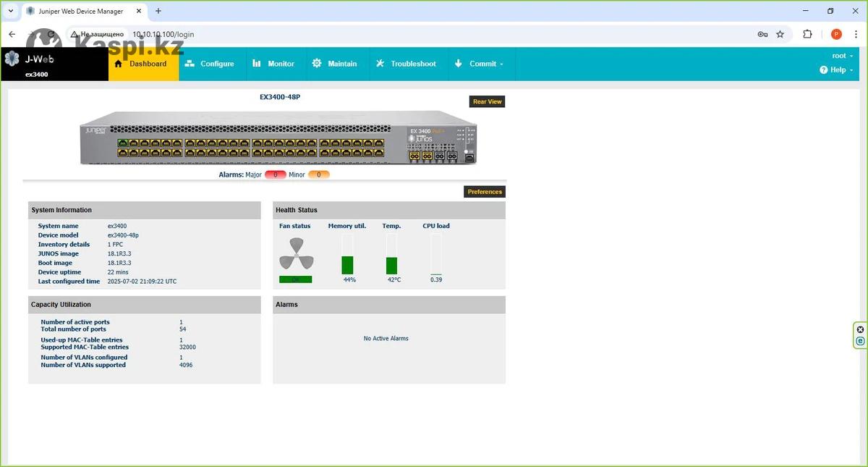The image size is (868, 467).
Task: Click the Capacity Utilization panel header
Action: 145,305
